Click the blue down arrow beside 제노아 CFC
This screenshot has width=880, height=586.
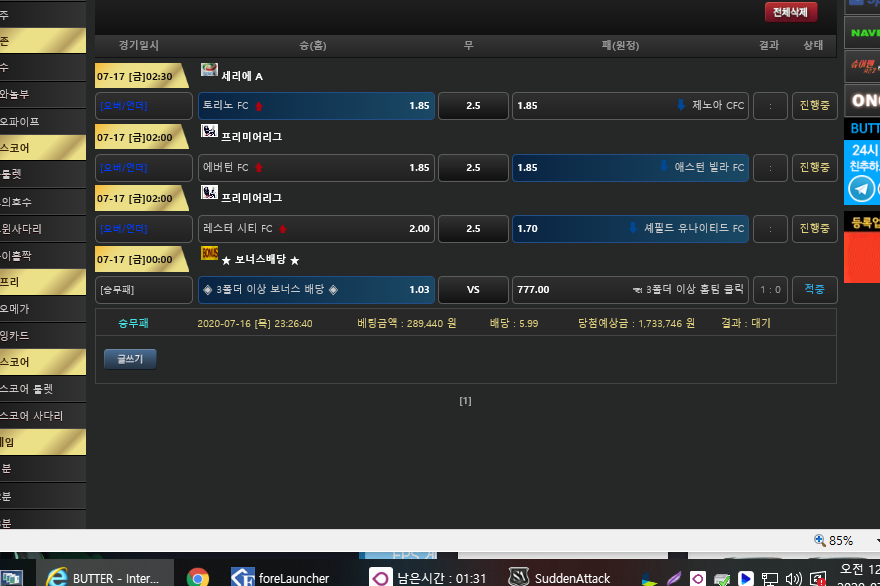(x=681, y=105)
